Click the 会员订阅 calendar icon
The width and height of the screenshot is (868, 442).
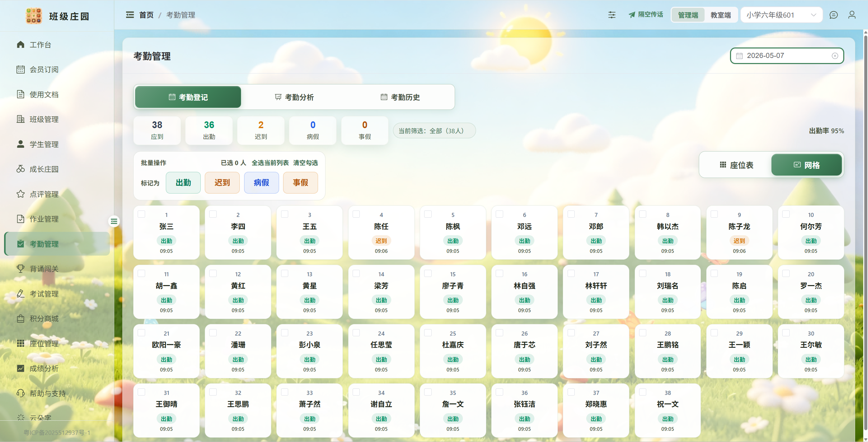point(21,69)
